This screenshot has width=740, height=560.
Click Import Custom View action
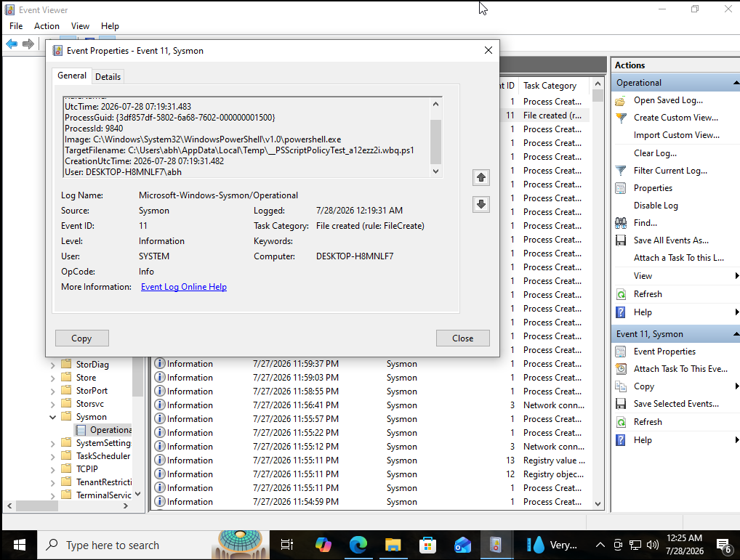coord(676,135)
